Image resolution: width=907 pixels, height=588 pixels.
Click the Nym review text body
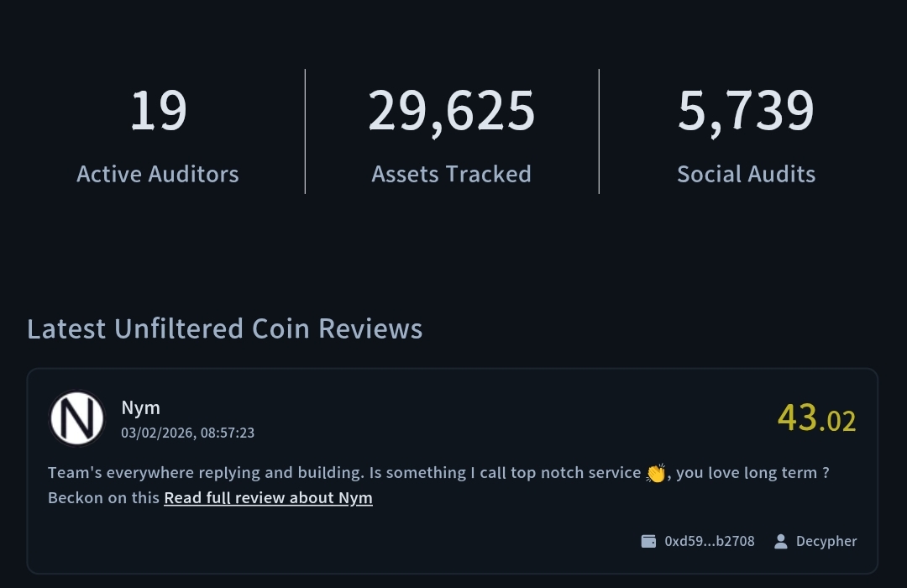344,473
